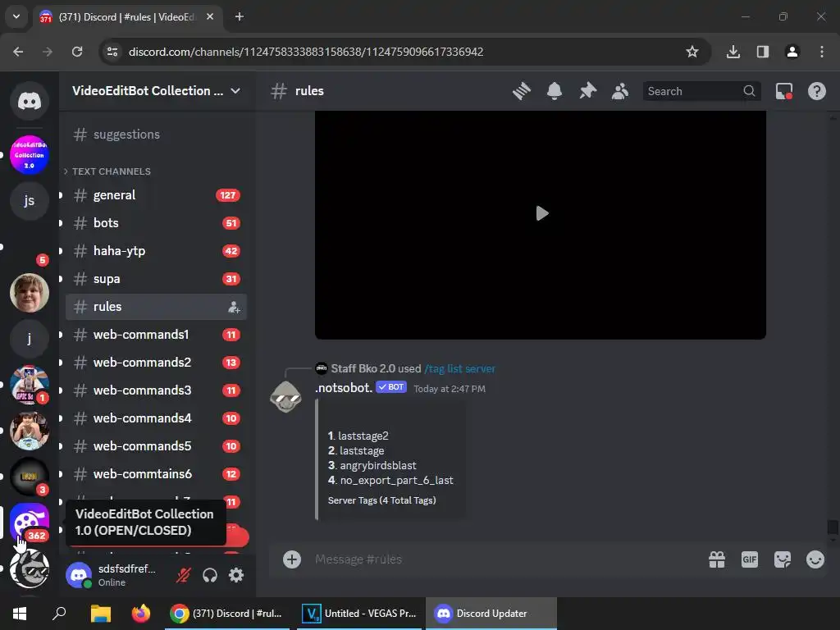Open the web-commands3 channel
The width and height of the screenshot is (840, 630).
point(156,390)
